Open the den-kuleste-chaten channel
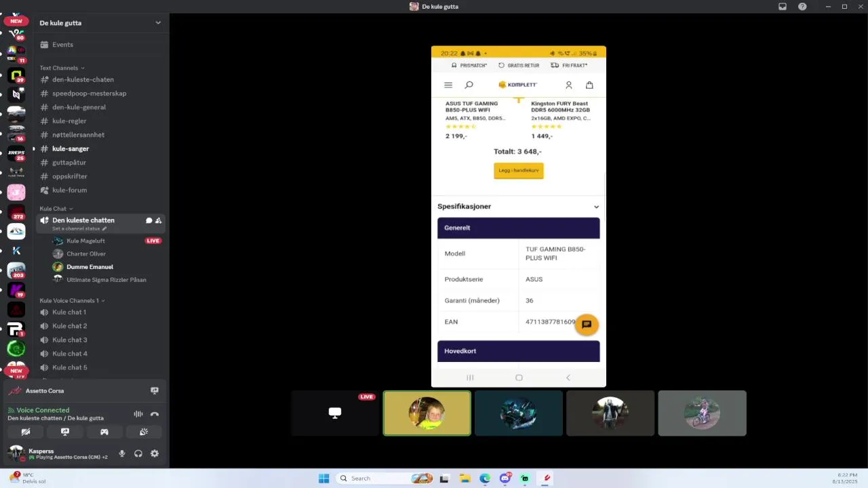The height and width of the screenshot is (488, 868). (100, 79)
